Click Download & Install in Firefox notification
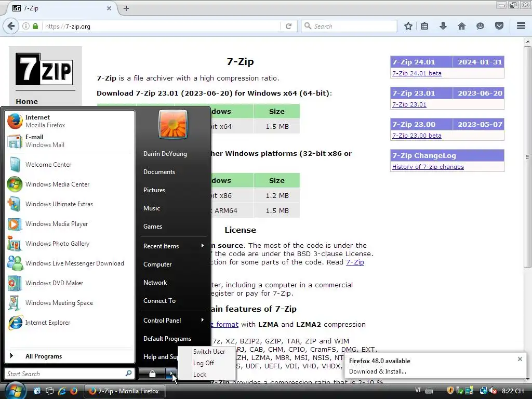This screenshot has width=532, height=399. click(377, 371)
